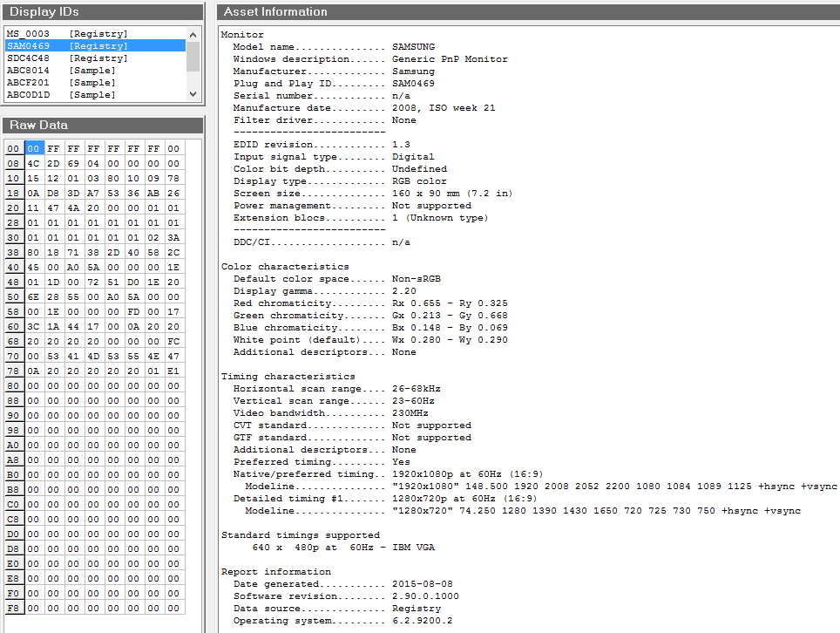Click the Plug and Play ID SAM0469 value
840x633 pixels.
pyautogui.click(x=414, y=84)
